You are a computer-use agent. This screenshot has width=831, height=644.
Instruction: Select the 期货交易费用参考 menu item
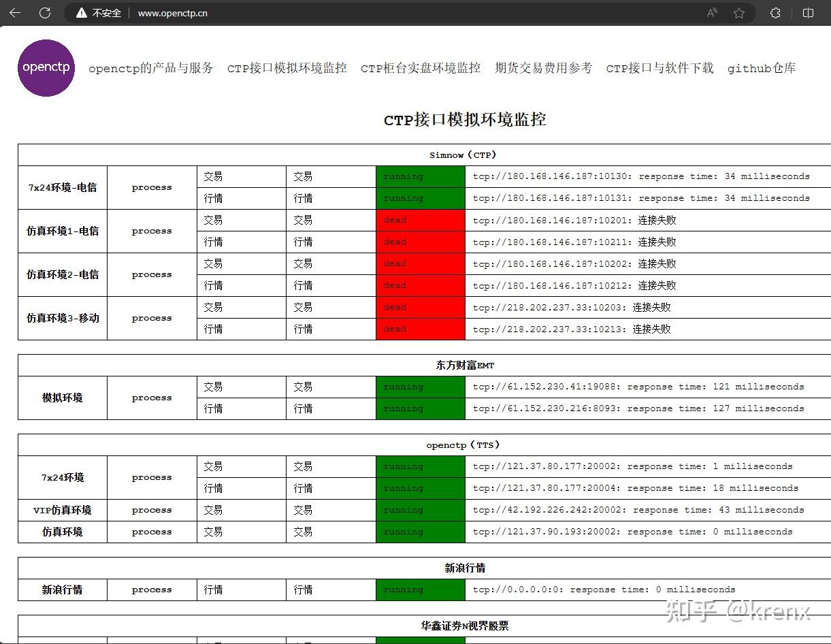coord(543,68)
